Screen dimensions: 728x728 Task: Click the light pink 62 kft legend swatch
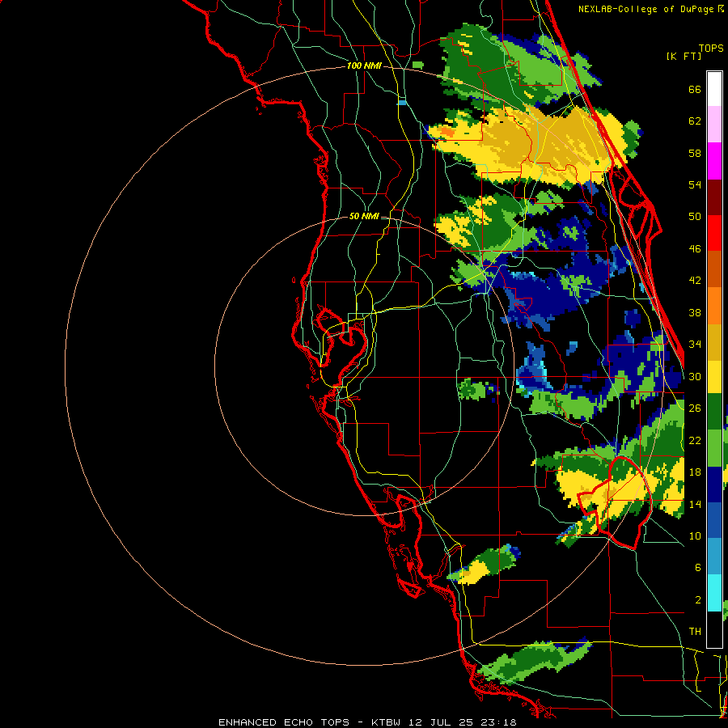coord(714,125)
